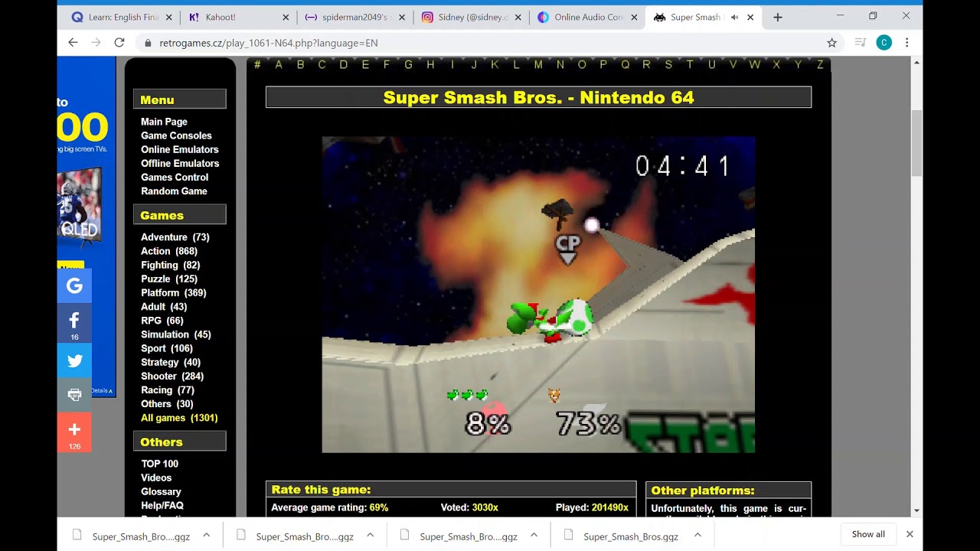This screenshot has width=980, height=551.
Task: Open Game Consoles link
Action: 176,135
